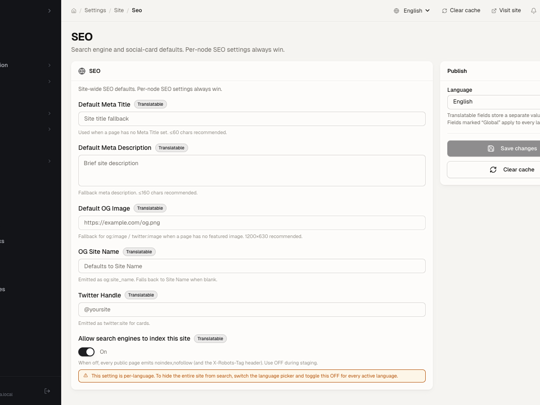
Task: Click into the Default Meta Description textarea
Action: click(x=252, y=170)
